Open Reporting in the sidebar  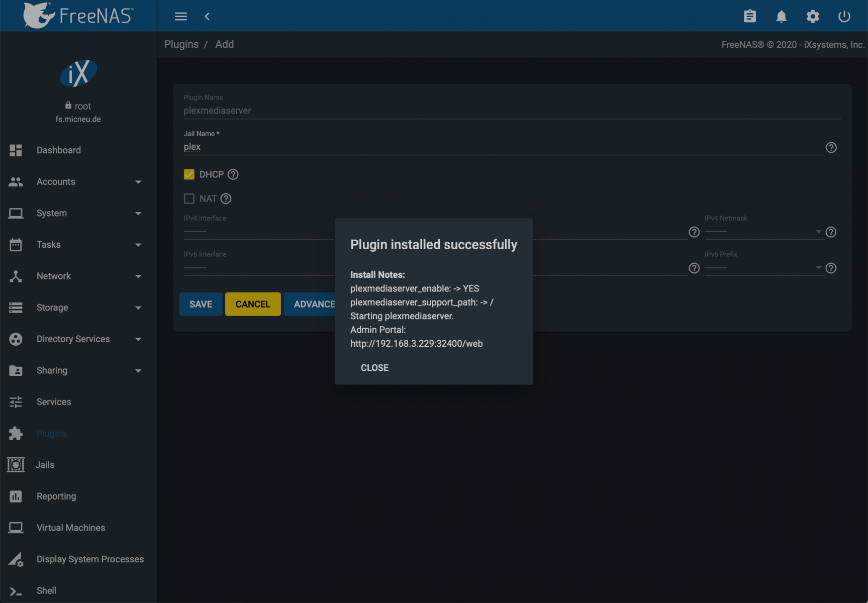(x=56, y=496)
